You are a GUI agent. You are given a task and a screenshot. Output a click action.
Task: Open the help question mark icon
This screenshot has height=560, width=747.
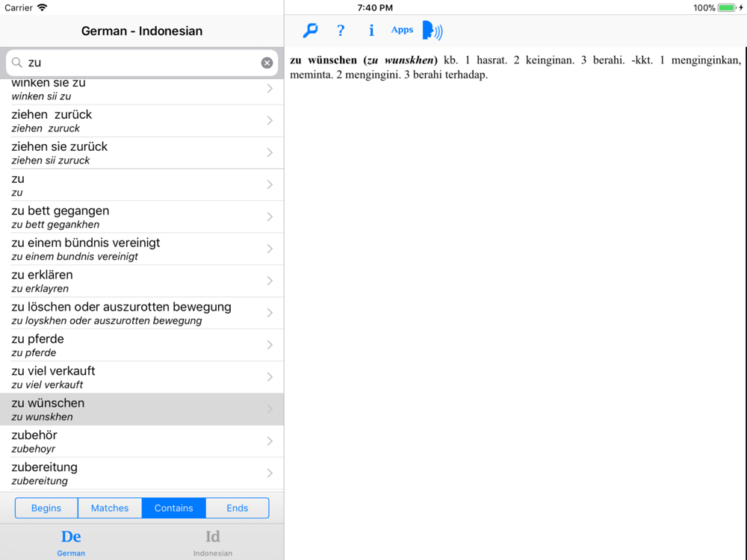340,31
